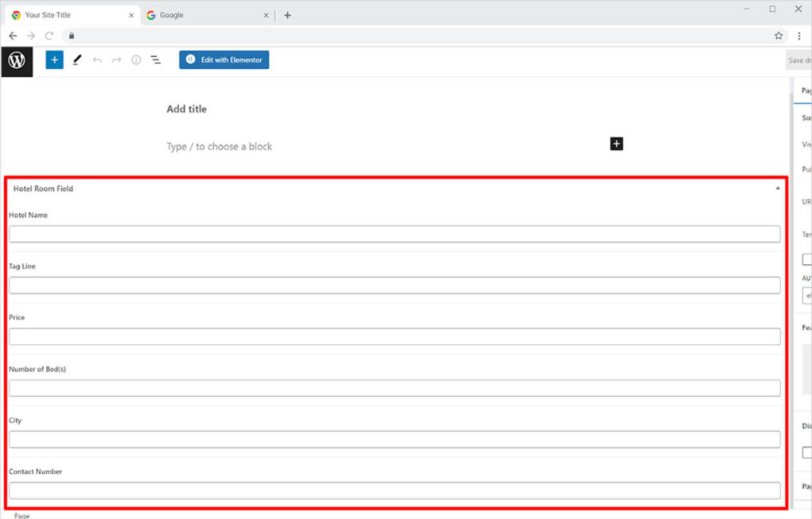
Task: Open the block inserter plus button
Action: pos(54,60)
